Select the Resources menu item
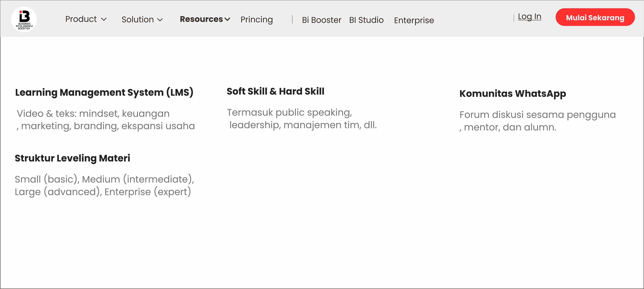Image resolution: width=644 pixels, height=289 pixels. [201, 19]
